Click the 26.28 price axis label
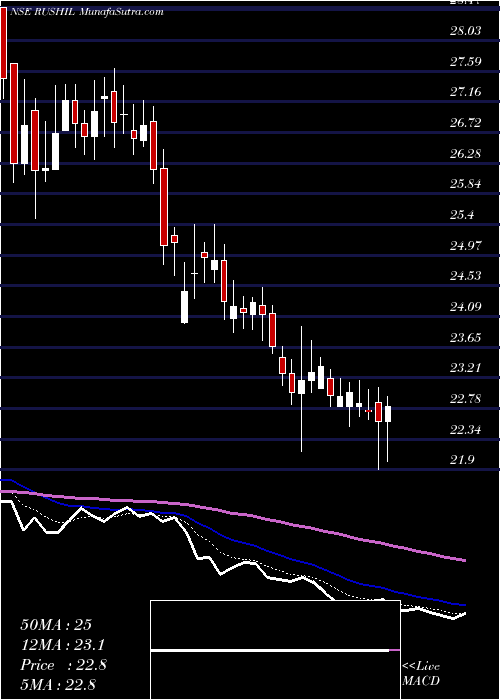 click(x=465, y=154)
